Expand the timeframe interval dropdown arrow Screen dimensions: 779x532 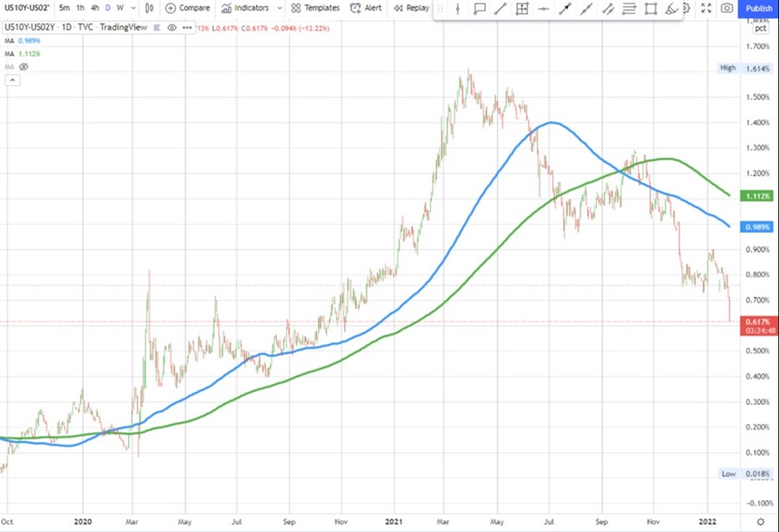132,8
